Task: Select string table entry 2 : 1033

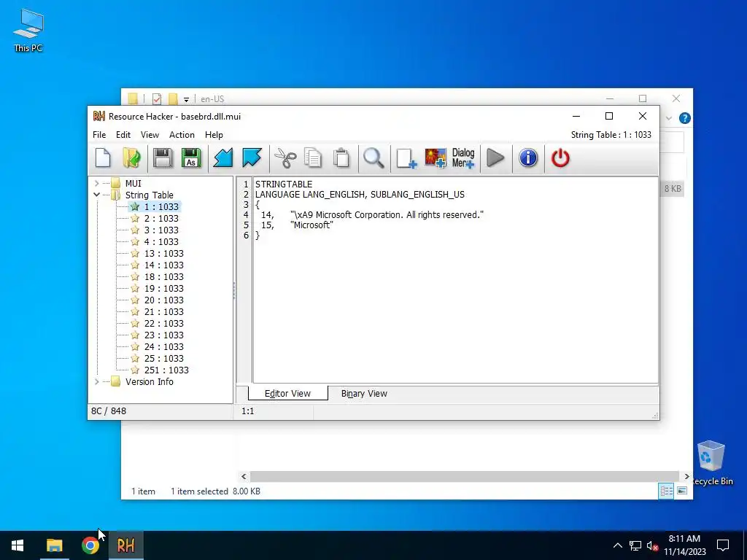Action: click(x=161, y=219)
